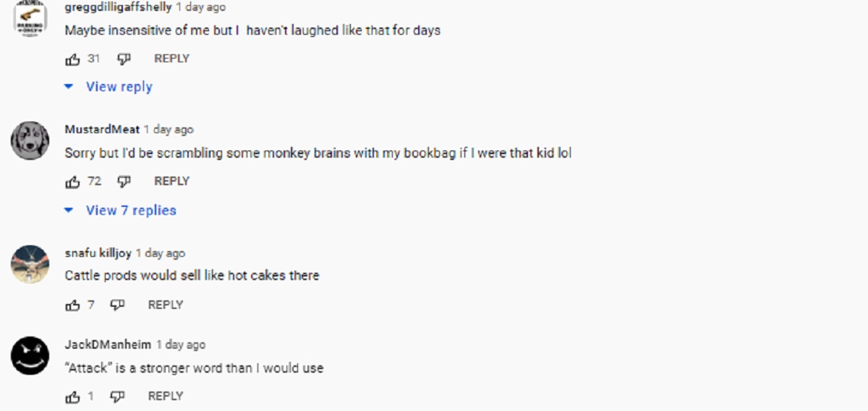Reply to snafu killjoy's comment
The height and width of the screenshot is (411, 868).
(165, 305)
